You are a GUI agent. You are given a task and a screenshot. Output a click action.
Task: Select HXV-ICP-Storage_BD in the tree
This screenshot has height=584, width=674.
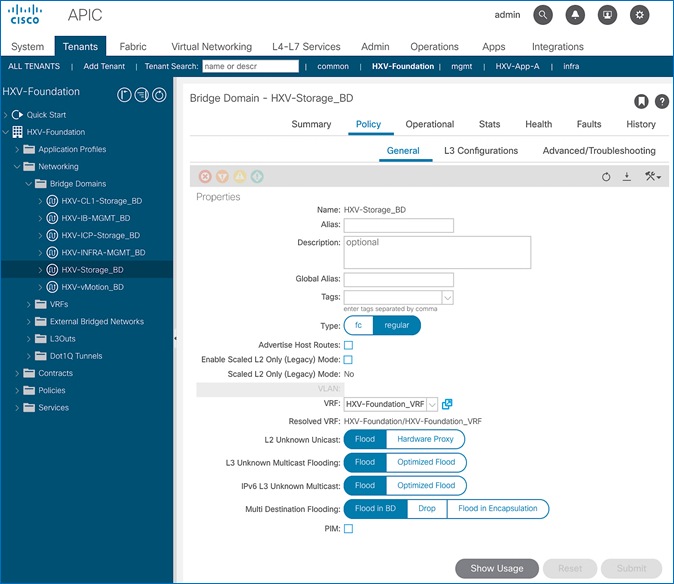101,235
